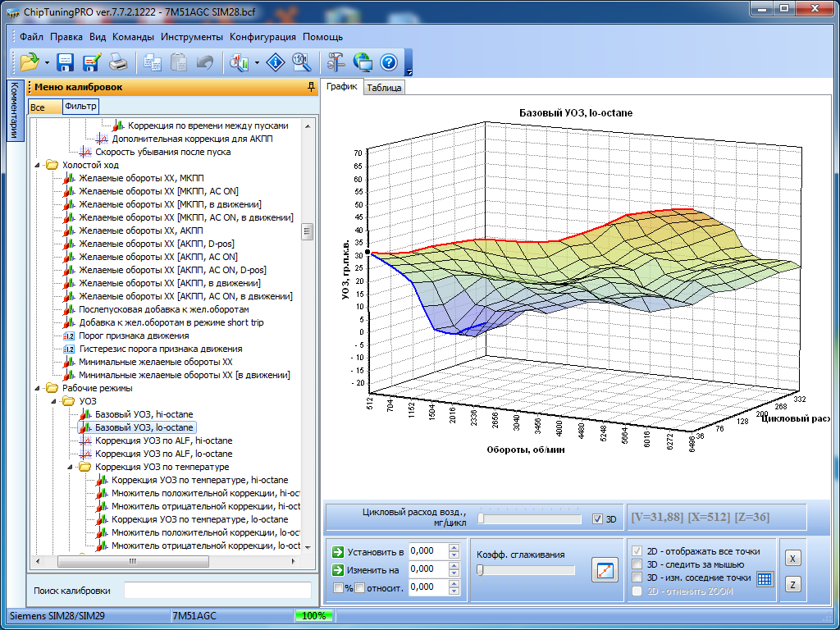This screenshot has width=840, height=630.
Task: Apply smoothing with the line graph button
Action: coord(604,570)
